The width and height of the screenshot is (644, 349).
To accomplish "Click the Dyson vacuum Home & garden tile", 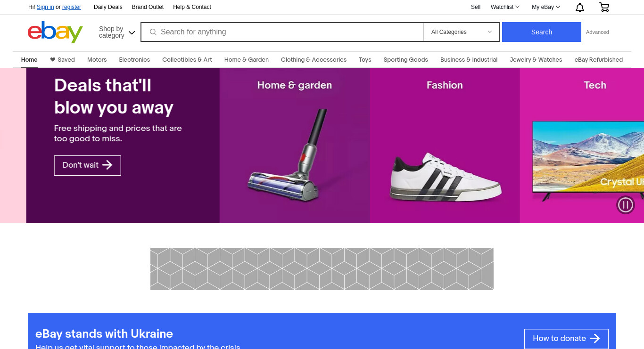I will click(295, 146).
